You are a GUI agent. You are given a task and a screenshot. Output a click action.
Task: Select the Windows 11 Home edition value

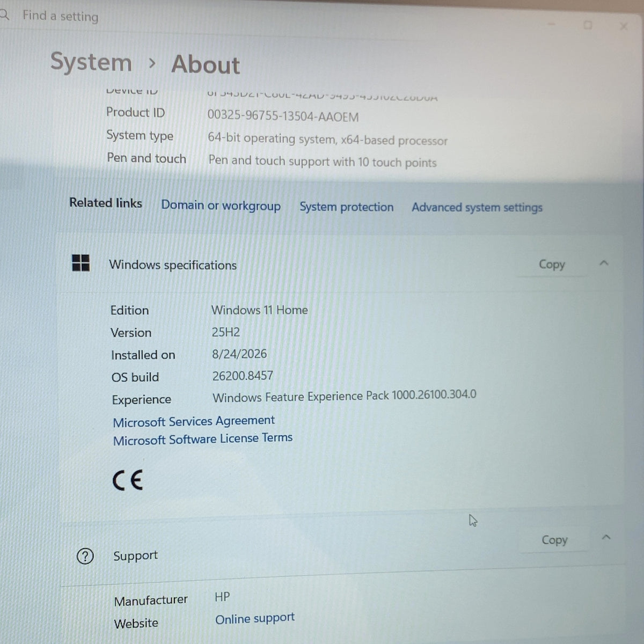[260, 310]
